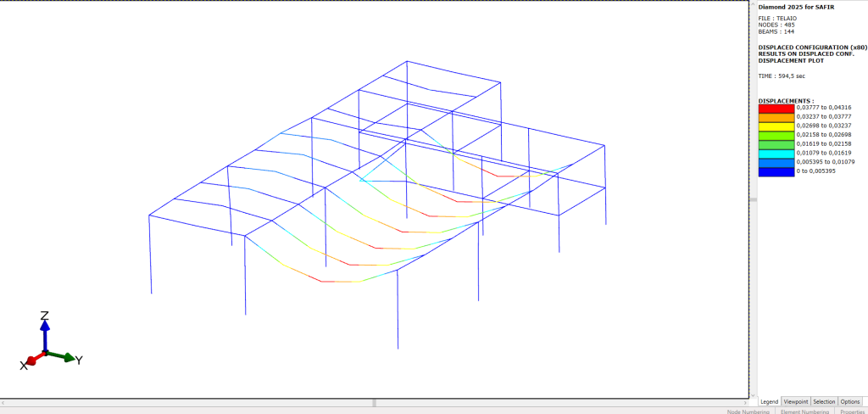Click the horizontal scrollbar below the viewport
The image size is (868, 414).
tap(375, 401)
